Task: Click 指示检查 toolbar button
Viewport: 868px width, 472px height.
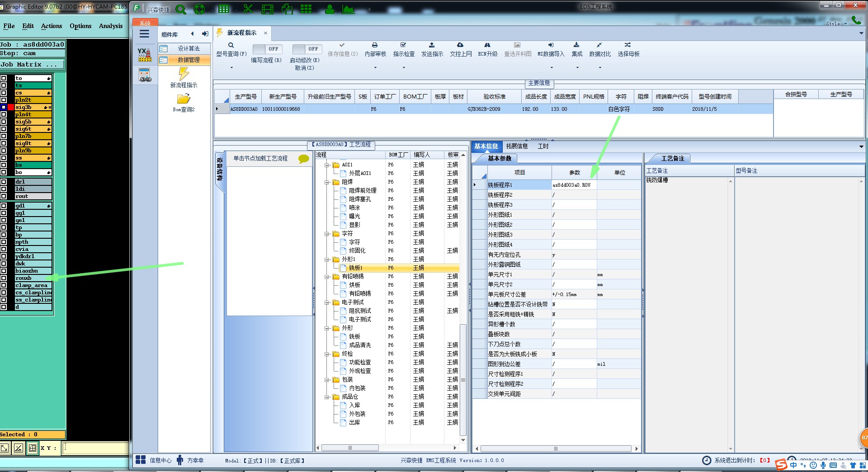Action: [x=404, y=50]
